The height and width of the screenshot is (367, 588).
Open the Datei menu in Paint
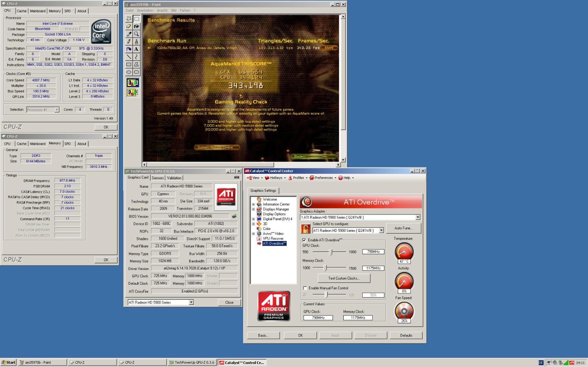tap(130, 10)
